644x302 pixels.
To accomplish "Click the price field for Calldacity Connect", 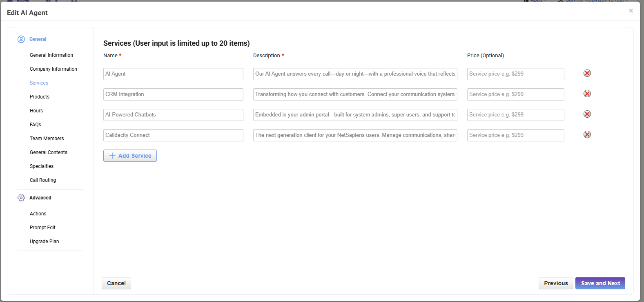I will point(515,135).
